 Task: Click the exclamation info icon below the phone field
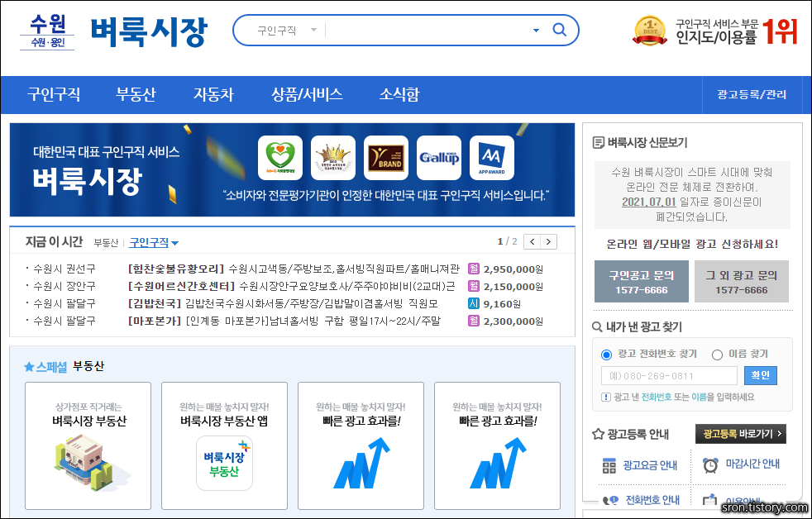pos(606,397)
